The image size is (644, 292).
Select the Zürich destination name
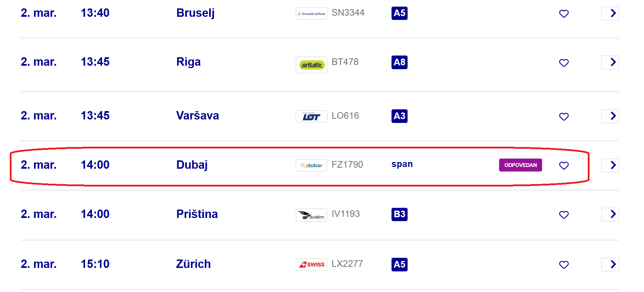[x=193, y=264]
